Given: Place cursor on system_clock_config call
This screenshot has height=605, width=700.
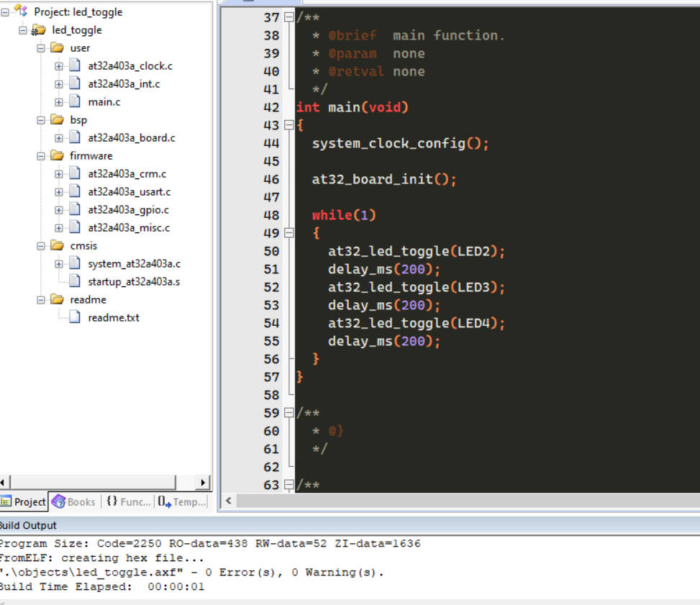Looking at the screenshot, I should click(x=401, y=144).
